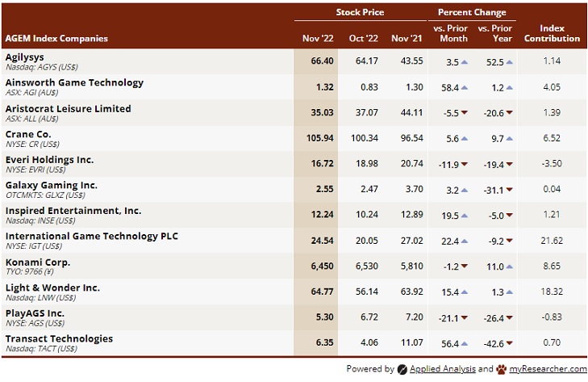The height and width of the screenshot is (382, 588).
Task: Click PlayAGS down arrow beside -21.1
Action: 465,317
